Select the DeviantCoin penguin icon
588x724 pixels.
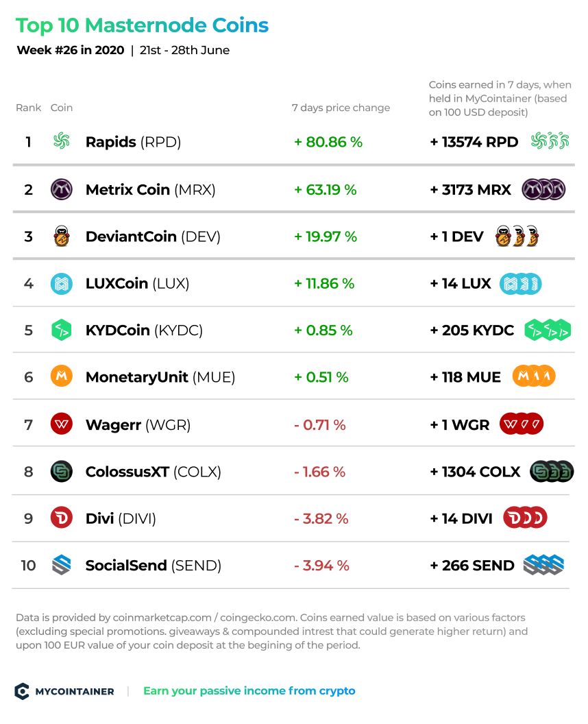(x=62, y=236)
